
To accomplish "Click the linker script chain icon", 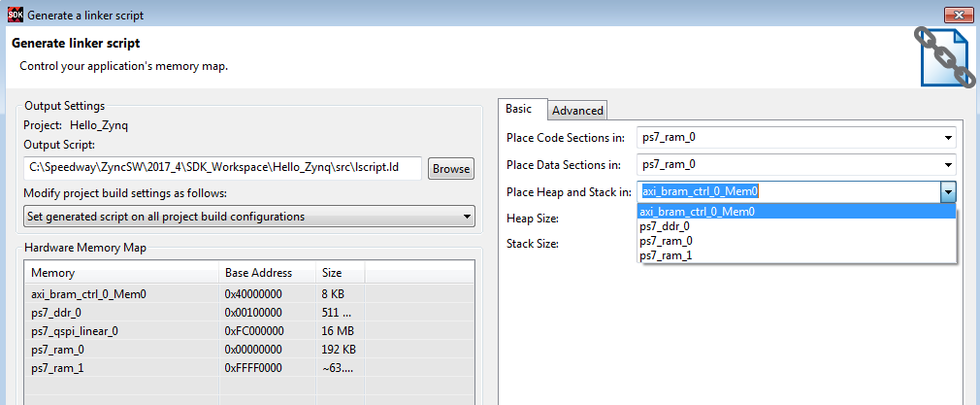I will click(944, 56).
